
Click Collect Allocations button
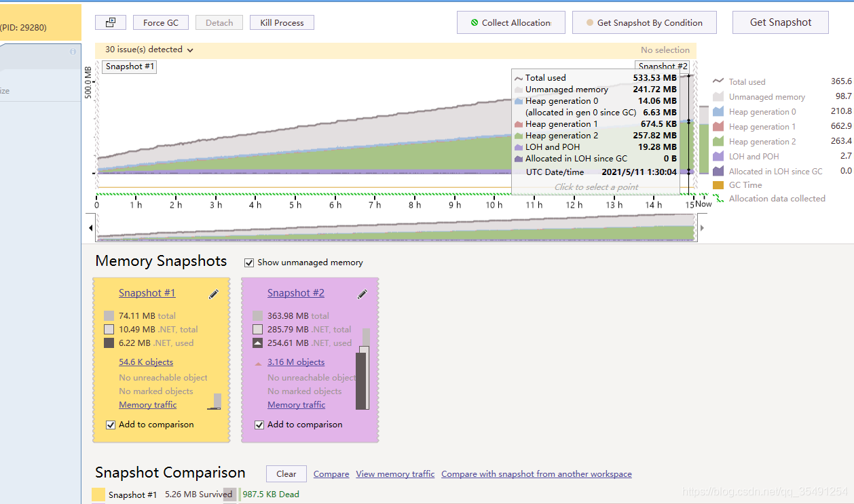[511, 22]
